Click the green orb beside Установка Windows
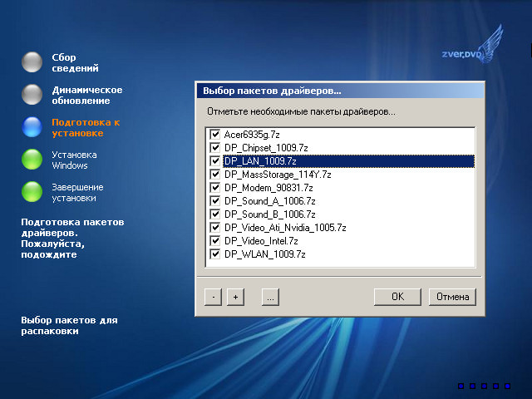Screen dimensions: 532x399 point(32,159)
